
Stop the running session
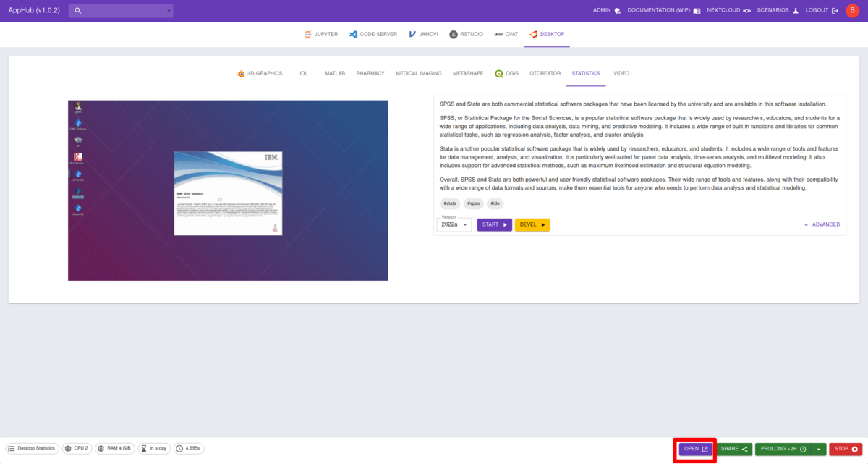click(x=846, y=450)
